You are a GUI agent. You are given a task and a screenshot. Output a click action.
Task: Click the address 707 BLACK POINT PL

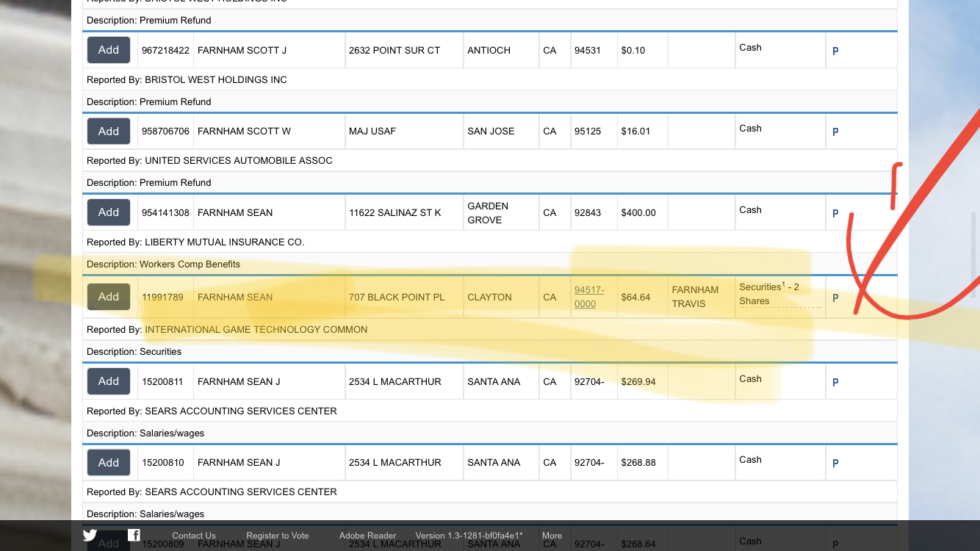click(397, 297)
